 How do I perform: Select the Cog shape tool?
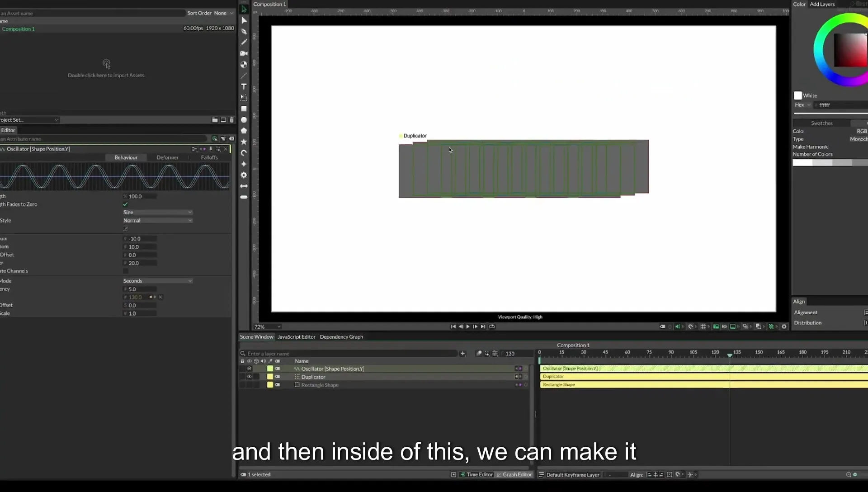pos(244,175)
